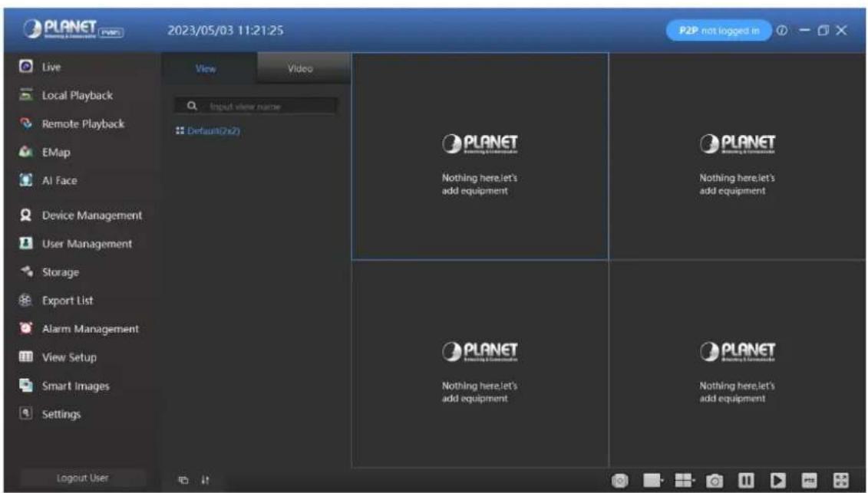Click the Storage icon in sidebar
Screen dimensions: 868x493
pos(25,271)
